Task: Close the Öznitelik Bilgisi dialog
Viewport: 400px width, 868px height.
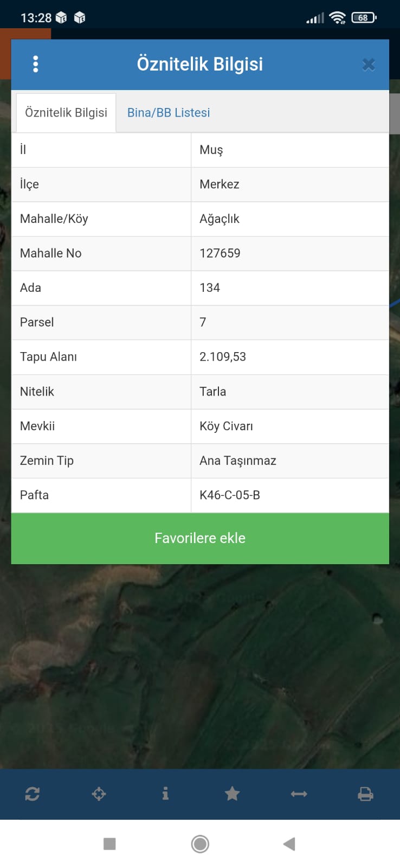Action: click(369, 65)
